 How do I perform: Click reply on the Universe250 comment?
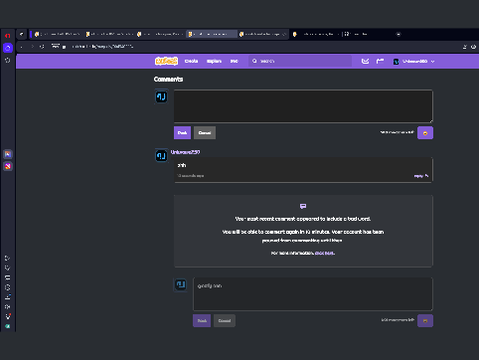pos(421,176)
